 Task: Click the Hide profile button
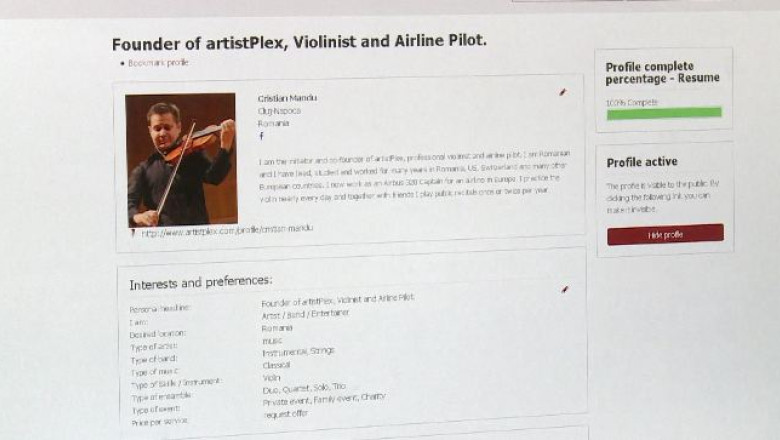pos(665,235)
